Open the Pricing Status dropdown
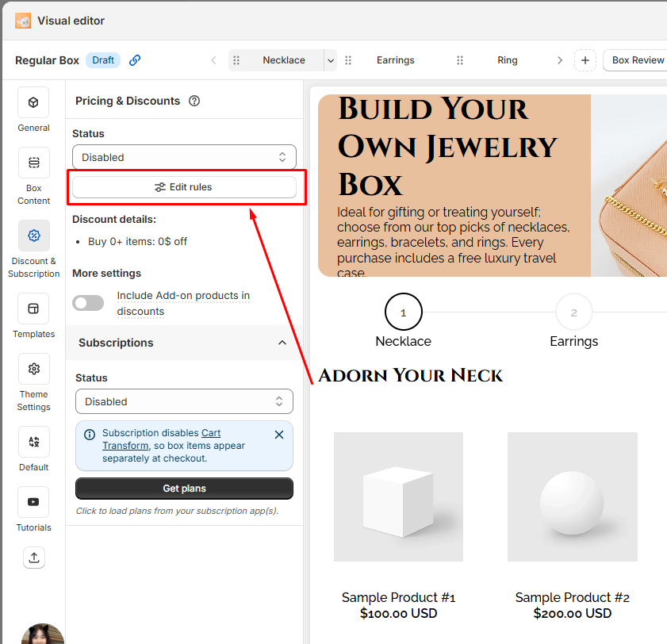667x644 pixels. [184, 157]
